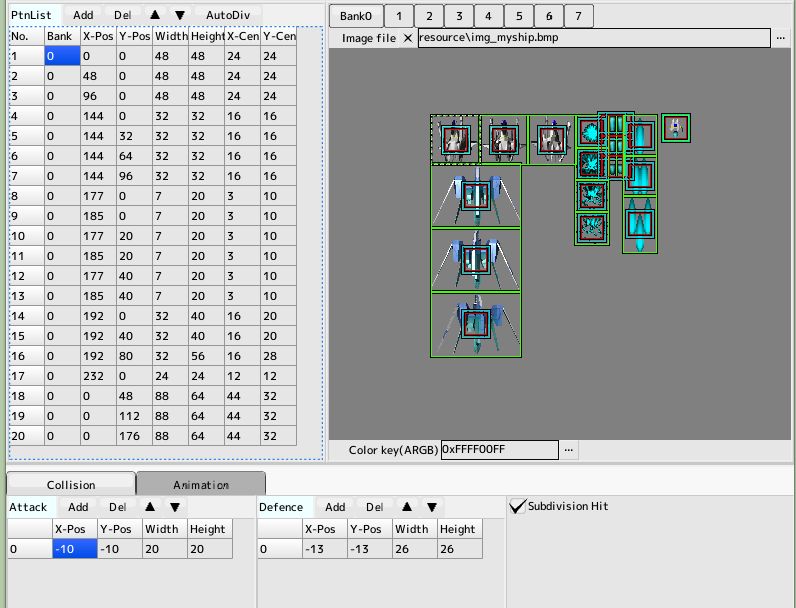The width and height of the screenshot is (796, 608).
Task: Add a new pattern to PtnList
Action: pyautogui.click(x=83, y=15)
